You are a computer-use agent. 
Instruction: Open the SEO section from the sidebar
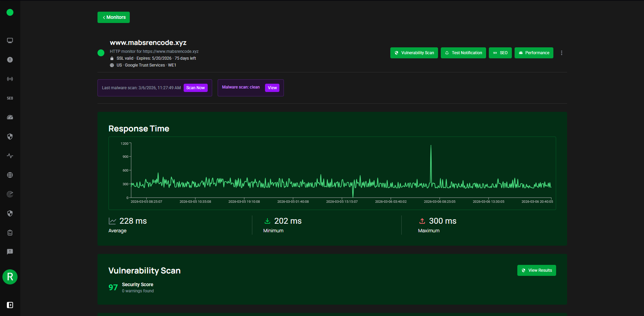(10, 98)
